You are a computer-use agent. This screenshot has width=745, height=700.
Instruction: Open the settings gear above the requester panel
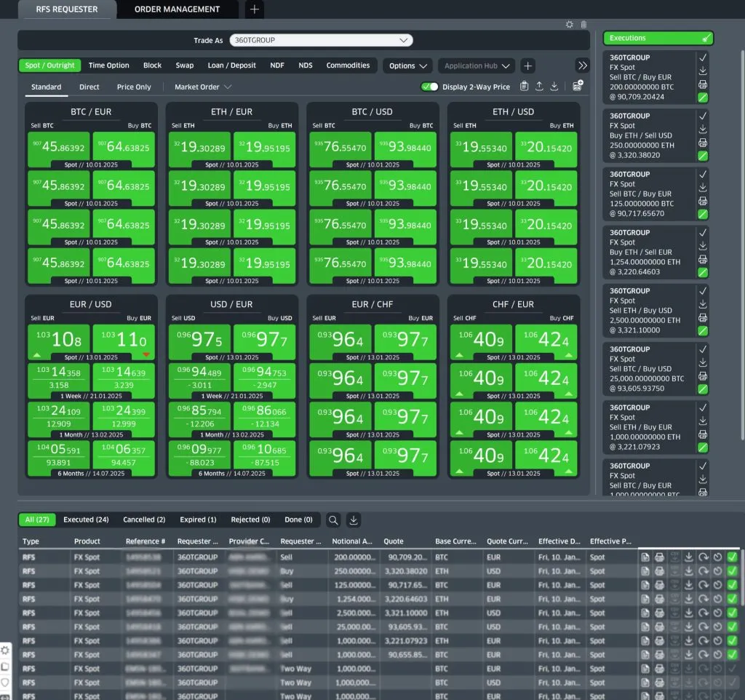pyautogui.click(x=569, y=24)
